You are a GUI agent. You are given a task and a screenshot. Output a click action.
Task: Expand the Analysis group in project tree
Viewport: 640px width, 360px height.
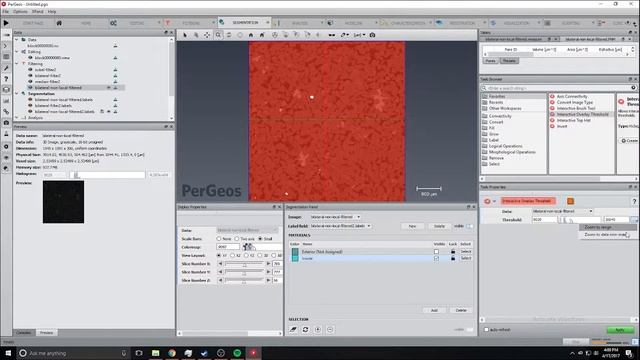[x=17, y=118]
